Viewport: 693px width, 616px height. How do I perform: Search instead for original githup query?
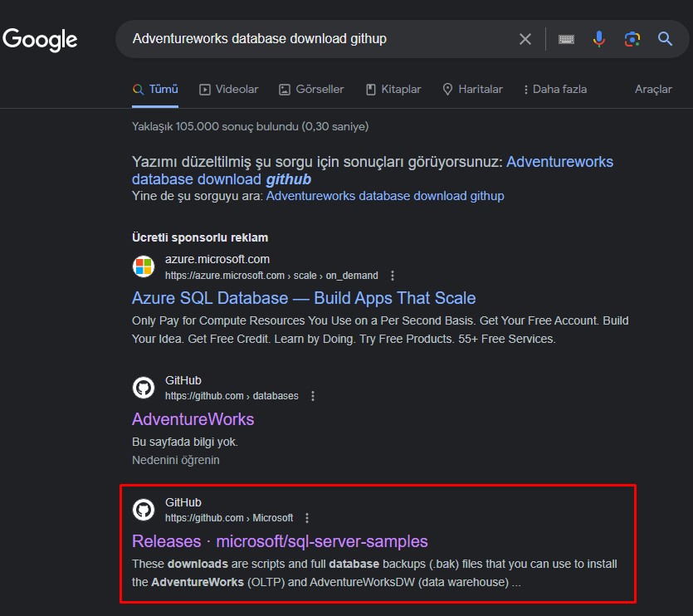pyautogui.click(x=385, y=196)
